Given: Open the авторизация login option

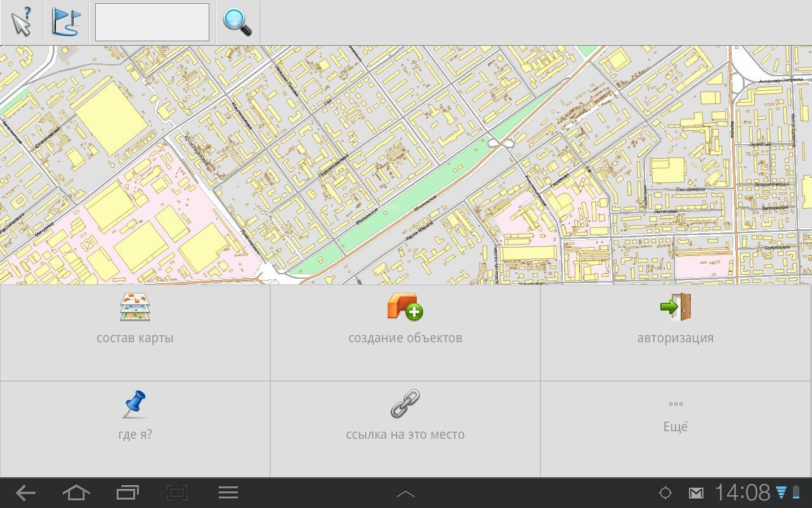Looking at the screenshot, I should tap(676, 333).
